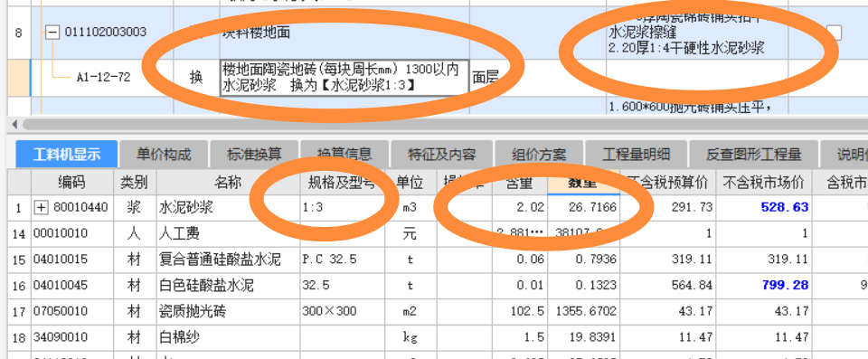Click the 00010010 code cell
Image resolution: width=868 pixels, height=359 pixels.
point(72,234)
